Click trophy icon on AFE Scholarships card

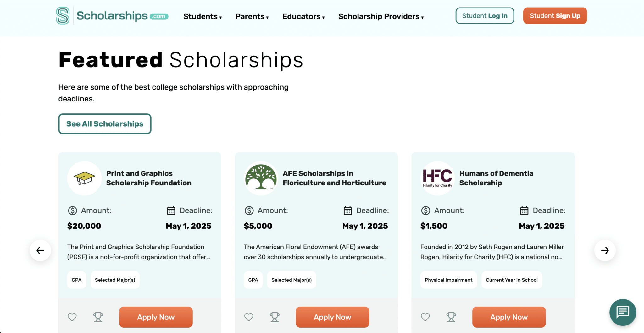pyautogui.click(x=275, y=317)
